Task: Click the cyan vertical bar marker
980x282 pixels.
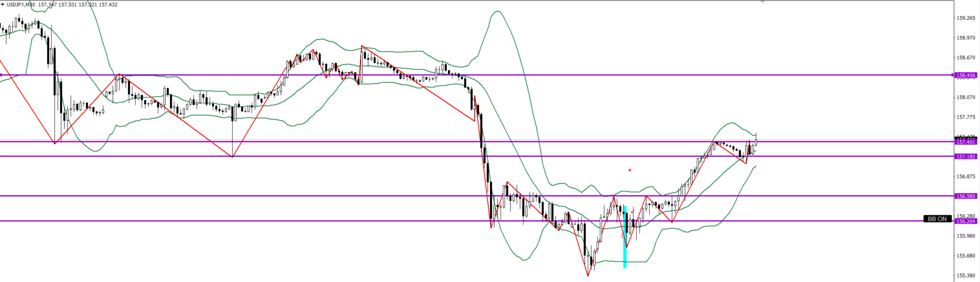Action: 625,237
